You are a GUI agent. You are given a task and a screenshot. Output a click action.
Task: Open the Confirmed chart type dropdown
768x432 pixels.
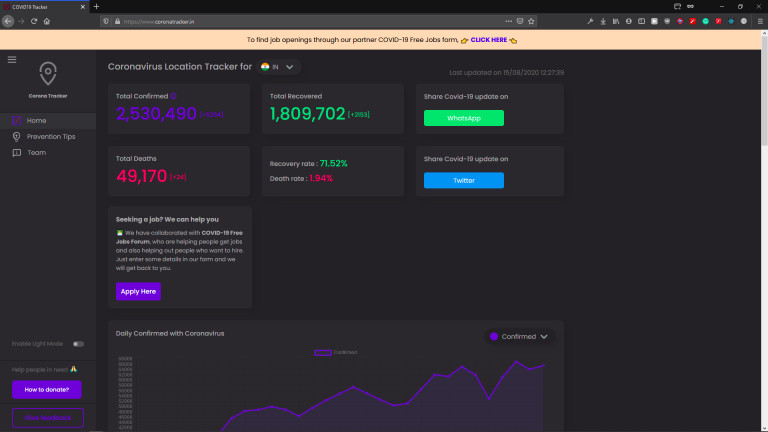[x=519, y=336]
